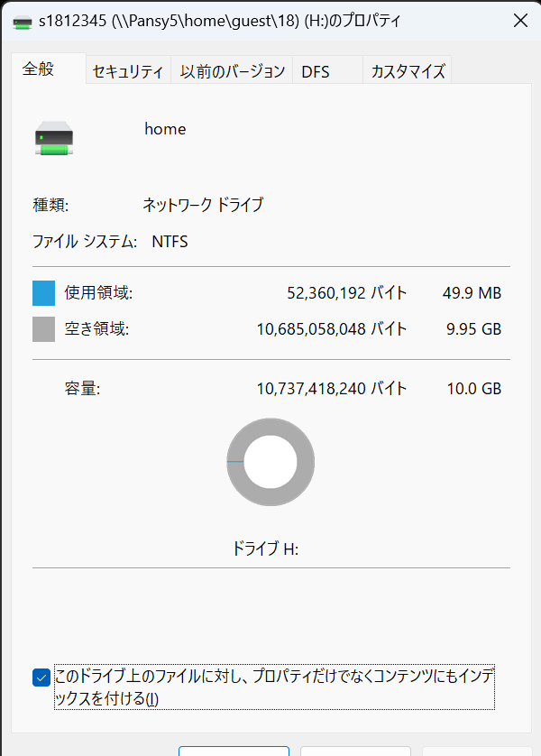Switch to the セキュリティ tab
Image resolution: width=541 pixels, height=756 pixels.
pos(128,72)
